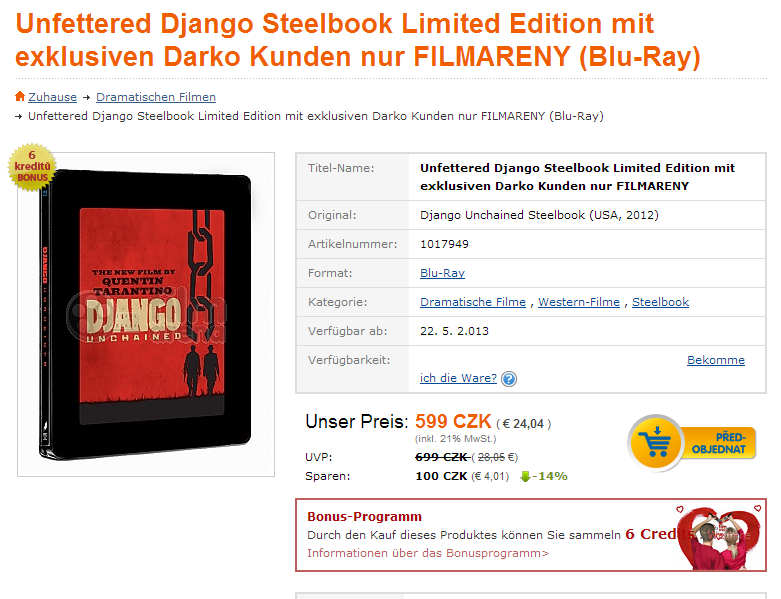Open Steelbook category link
The width and height of the screenshot is (781, 599).
coord(660,302)
